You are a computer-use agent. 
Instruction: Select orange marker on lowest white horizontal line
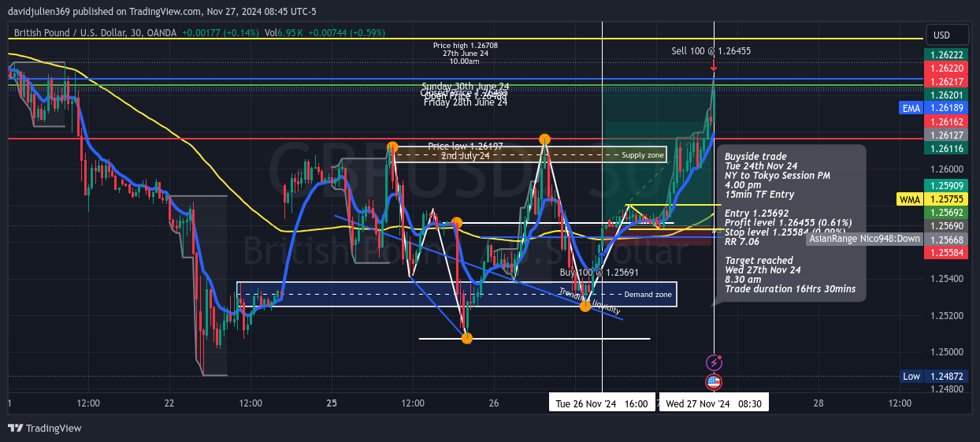click(x=466, y=338)
